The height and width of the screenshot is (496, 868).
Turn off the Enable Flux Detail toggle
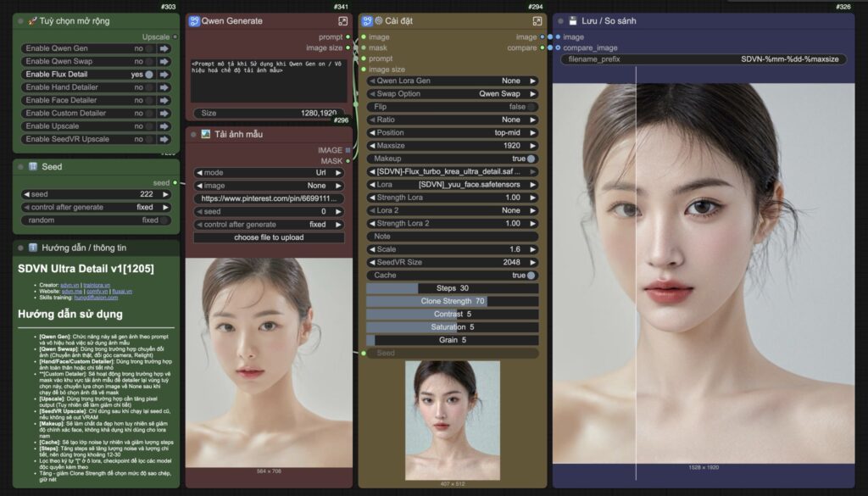[x=149, y=75]
